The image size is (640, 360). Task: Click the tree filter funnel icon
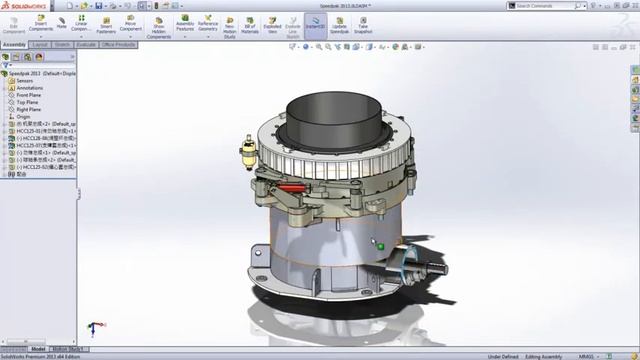click(6, 65)
